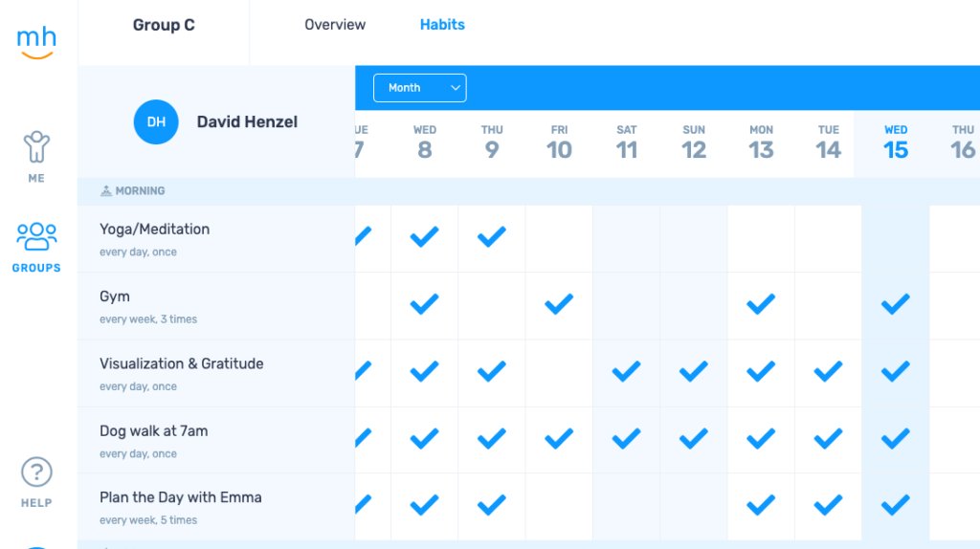
Task: Uncheck Gym on Fri 10
Action: 559,305
